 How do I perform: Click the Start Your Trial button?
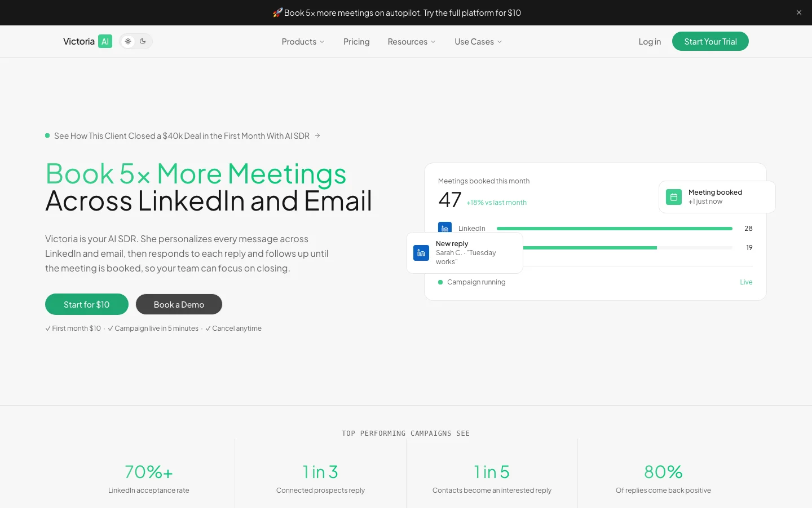pos(710,41)
